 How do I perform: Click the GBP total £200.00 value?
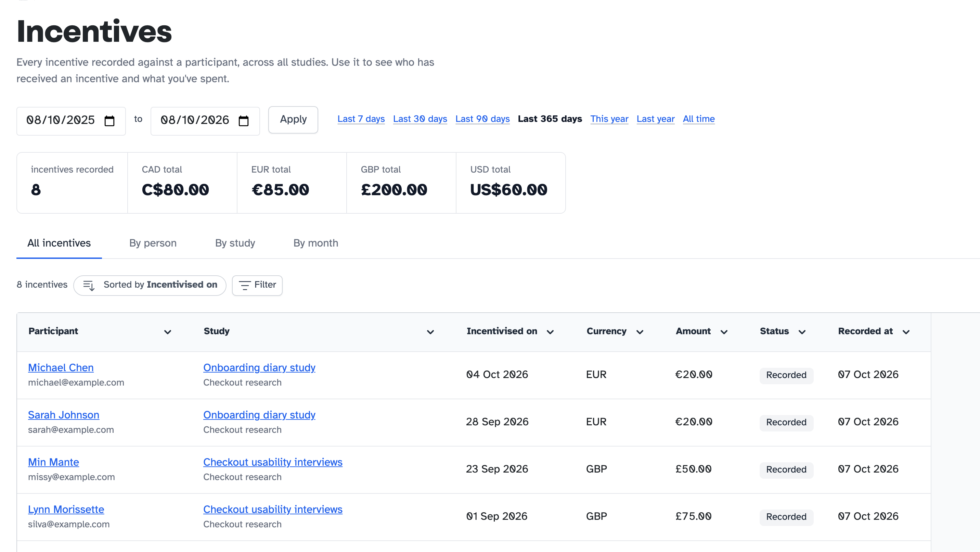tap(394, 190)
